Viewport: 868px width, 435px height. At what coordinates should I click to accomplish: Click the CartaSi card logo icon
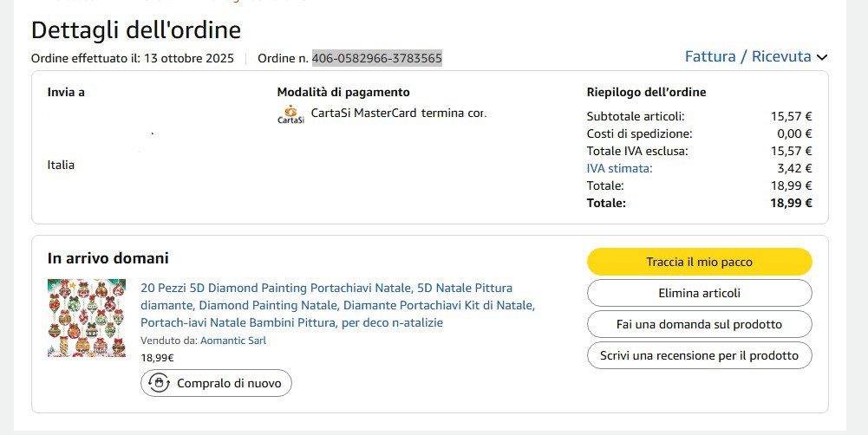290,114
